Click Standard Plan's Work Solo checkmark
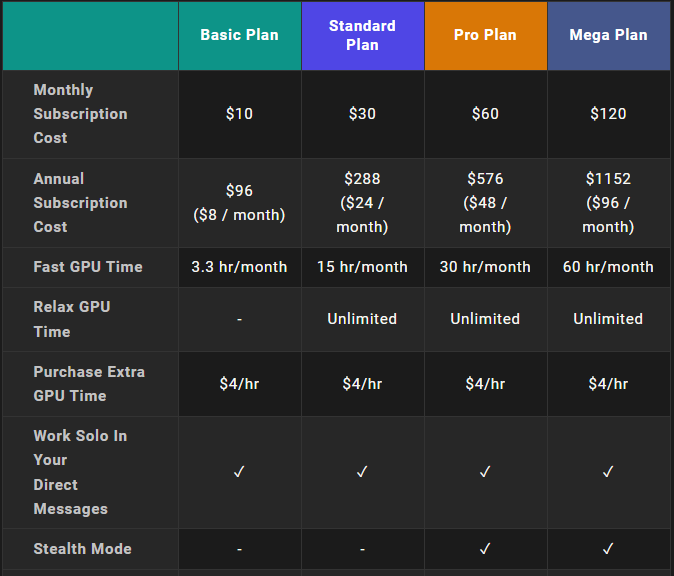Viewport: 674px width, 576px height. tap(362, 472)
